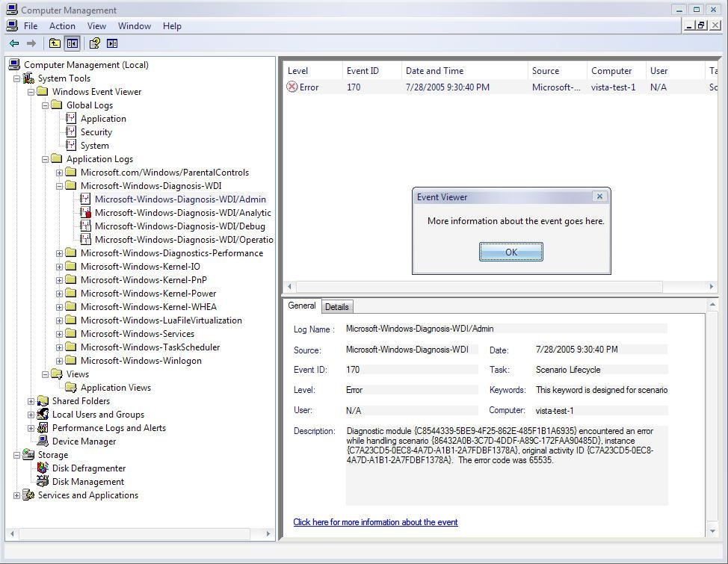Click the Back arrow toolbar icon
728x564 pixels.
(x=14, y=43)
